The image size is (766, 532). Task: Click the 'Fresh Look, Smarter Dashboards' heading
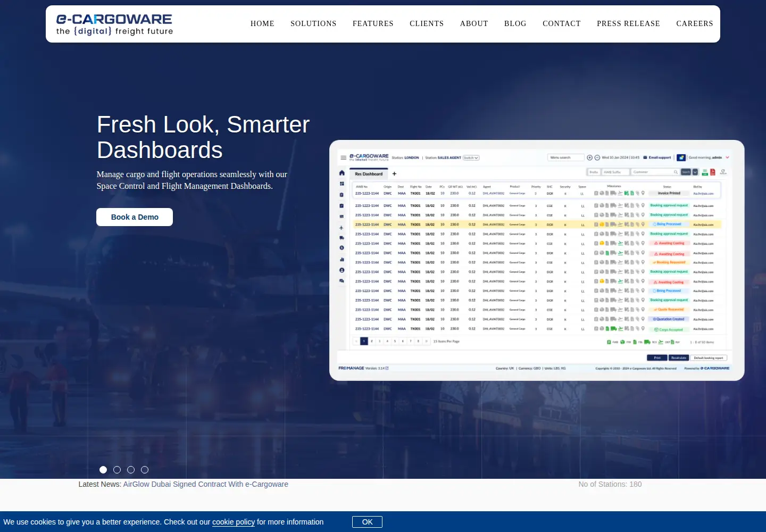pos(203,137)
